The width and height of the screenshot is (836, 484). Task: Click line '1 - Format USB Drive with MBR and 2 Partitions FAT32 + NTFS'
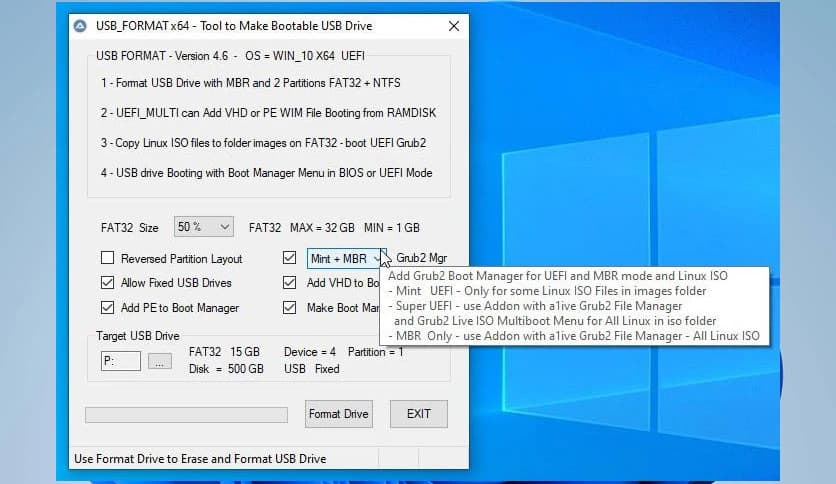251,83
